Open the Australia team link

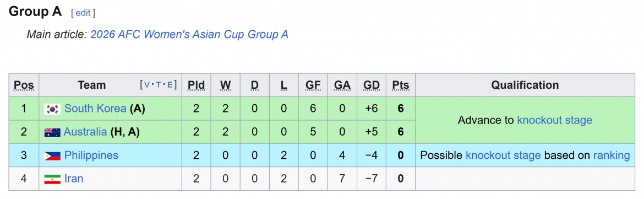pyautogui.click(x=85, y=132)
